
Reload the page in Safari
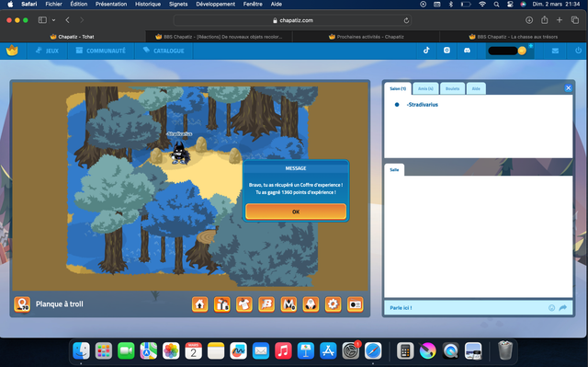(406, 20)
